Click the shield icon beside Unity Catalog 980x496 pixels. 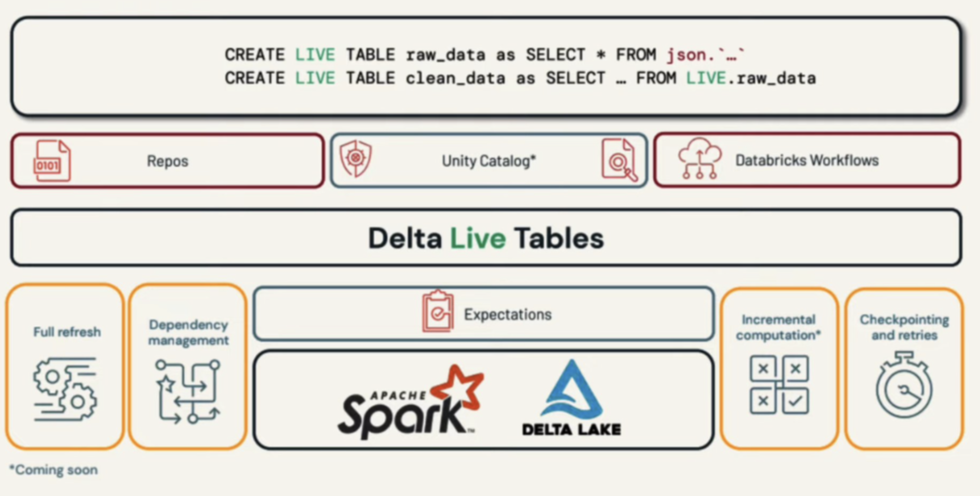click(x=356, y=158)
